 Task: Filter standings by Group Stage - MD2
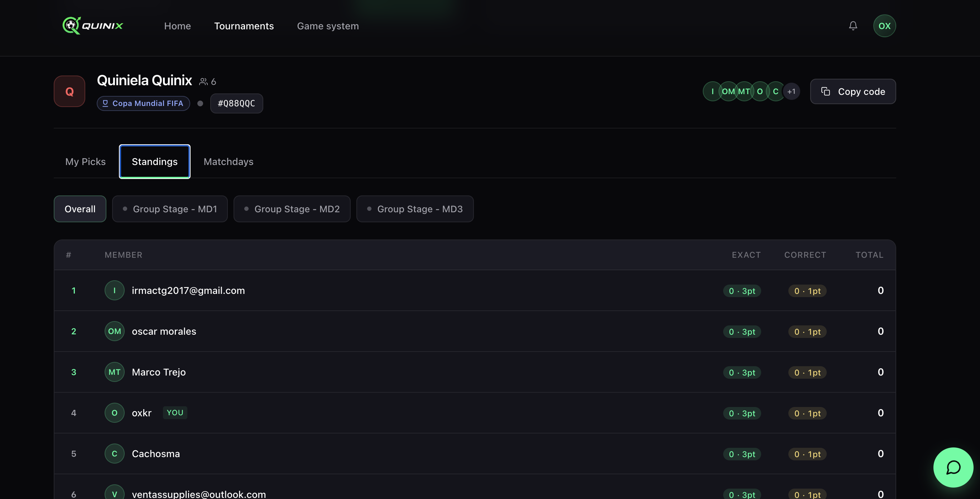point(292,209)
